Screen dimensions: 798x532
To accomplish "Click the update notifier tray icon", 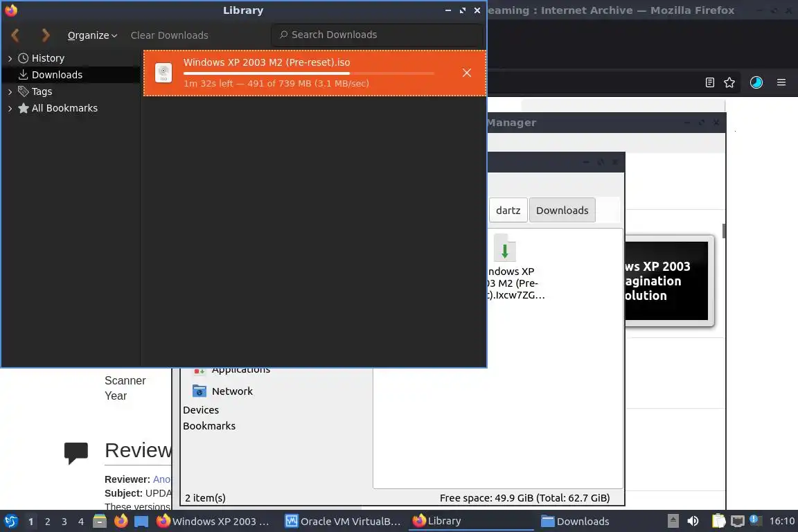I will 756,520.
